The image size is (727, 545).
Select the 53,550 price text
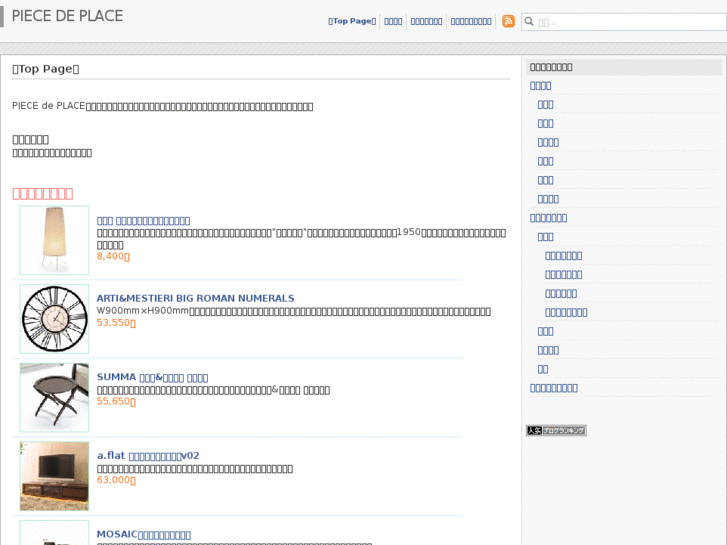(x=116, y=322)
